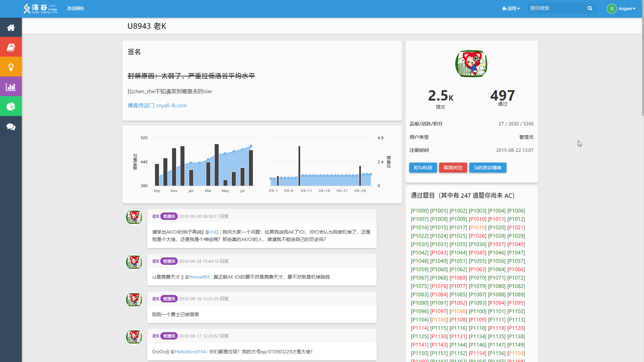Follow the cnyali-lk.com blog link
The image size is (644, 362).
point(171,105)
